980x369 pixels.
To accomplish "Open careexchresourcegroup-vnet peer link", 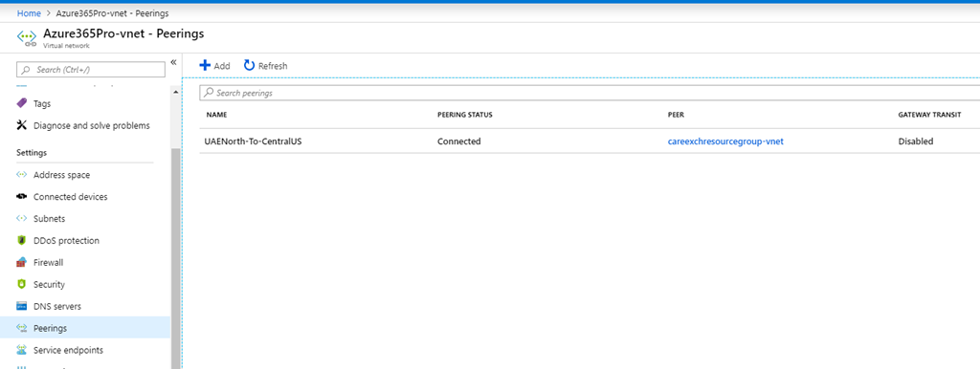I will [725, 141].
